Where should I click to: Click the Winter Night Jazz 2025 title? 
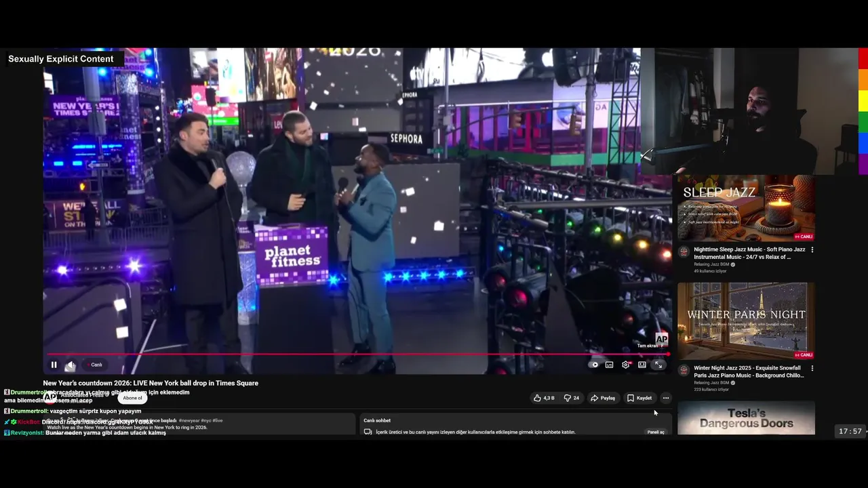pos(749,371)
